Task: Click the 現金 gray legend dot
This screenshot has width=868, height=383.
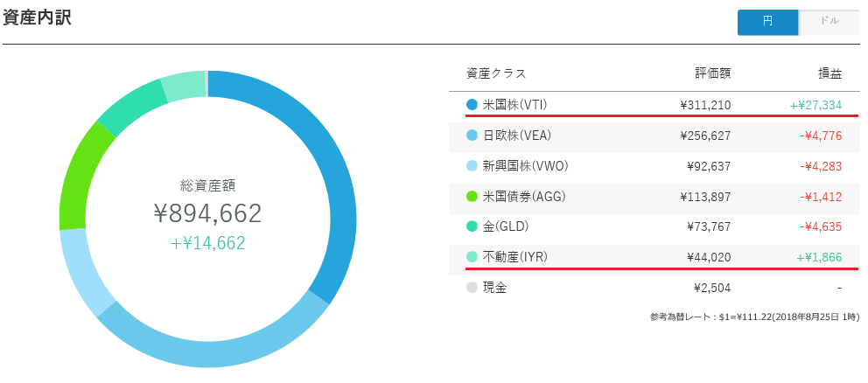Action: [x=472, y=288]
